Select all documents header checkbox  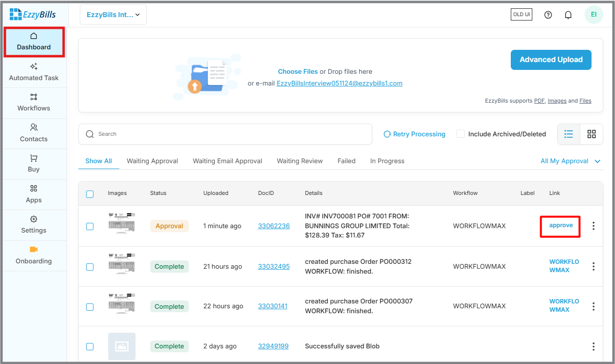click(x=90, y=194)
